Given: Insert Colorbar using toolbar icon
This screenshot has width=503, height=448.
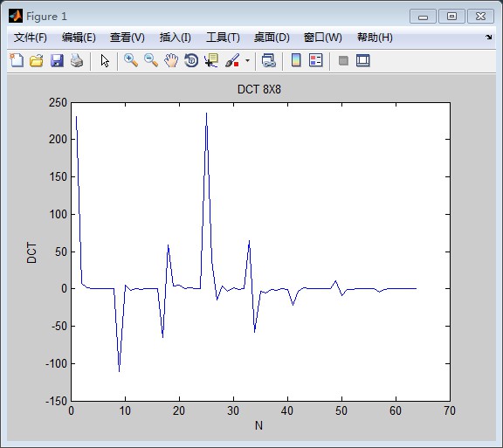Looking at the screenshot, I should [296, 60].
